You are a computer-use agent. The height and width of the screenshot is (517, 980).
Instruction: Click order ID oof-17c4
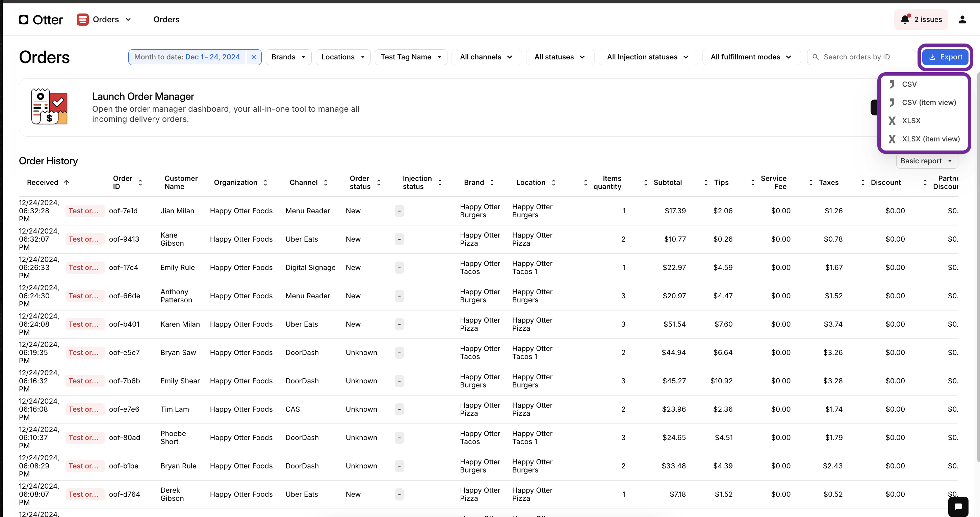(123, 268)
